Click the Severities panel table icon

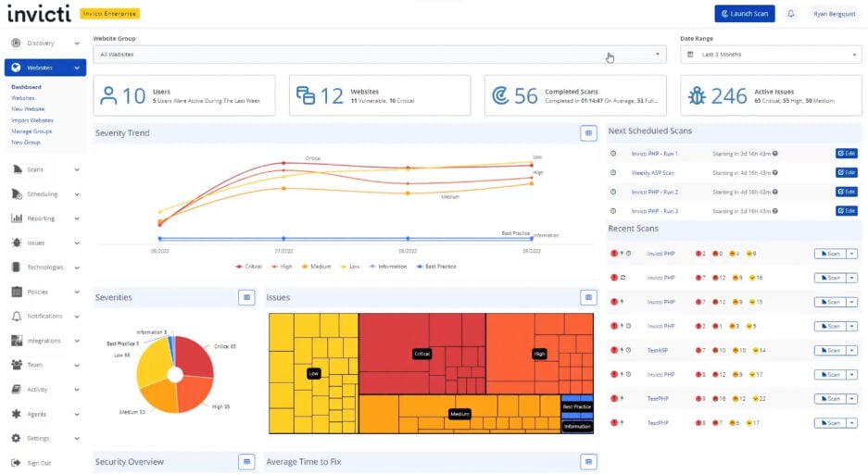click(x=245, y=297)
